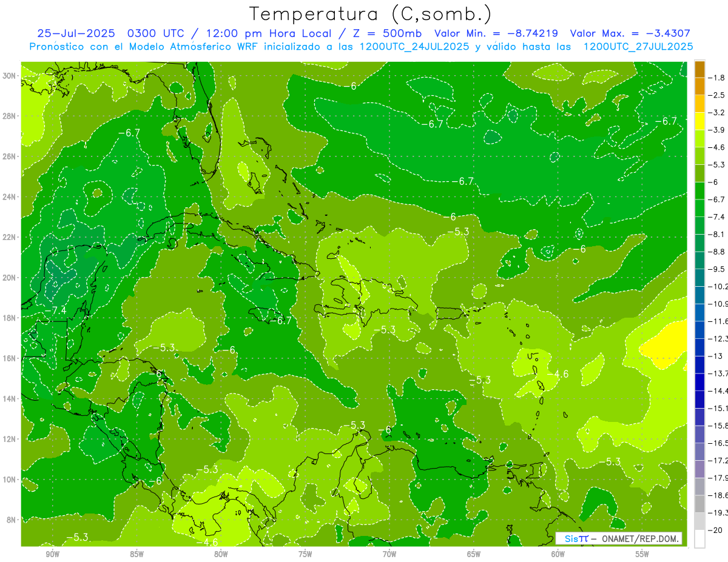Image resolution: width=728 pixels, height=562 pixels.
Task: Click the '-8.8' colorbar label
Action: (x=717, y=252)
